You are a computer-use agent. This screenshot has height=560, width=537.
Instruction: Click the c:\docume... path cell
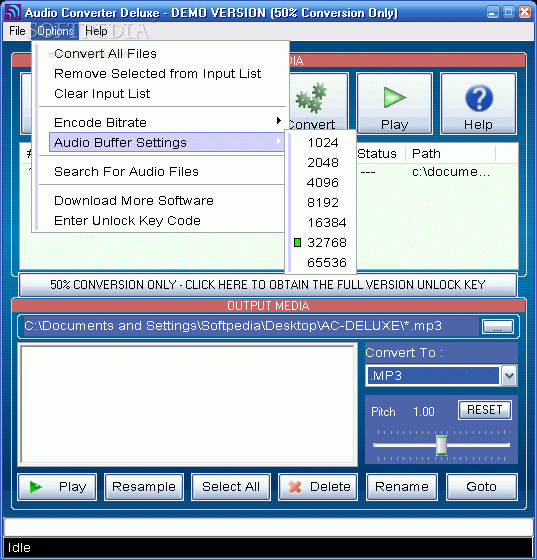(451, 172)
